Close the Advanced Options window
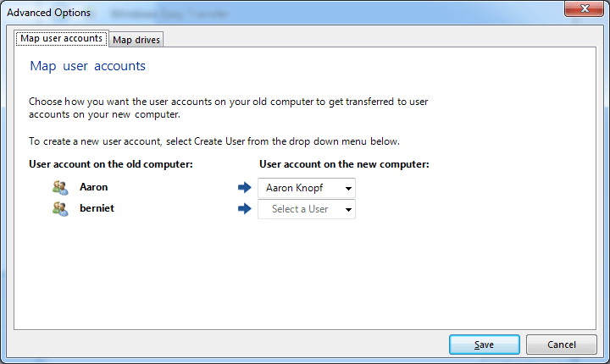The height and width of the screenshot is (364, 610). point(584,8)
